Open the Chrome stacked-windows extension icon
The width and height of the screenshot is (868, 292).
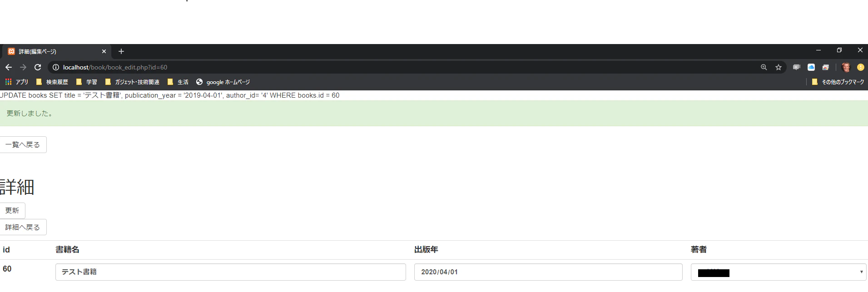pyautogui.click(x=826, y=67)
